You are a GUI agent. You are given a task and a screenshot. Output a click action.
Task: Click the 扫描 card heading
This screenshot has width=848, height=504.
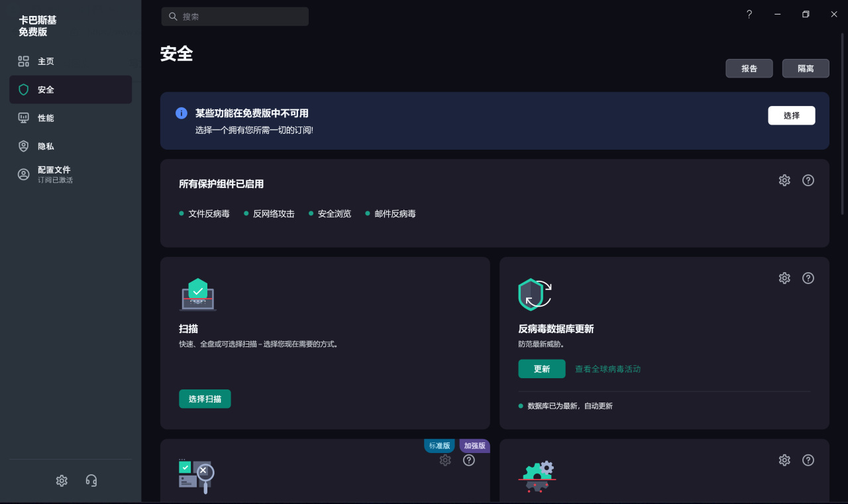coord(189,329)
